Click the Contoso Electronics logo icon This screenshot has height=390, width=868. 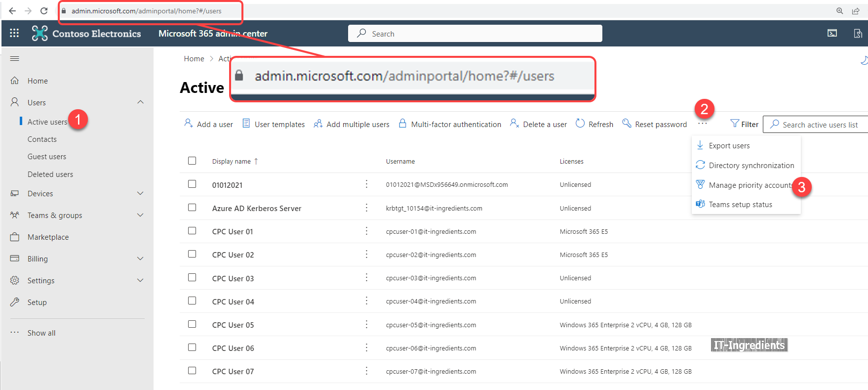click(x=39, y=33)
